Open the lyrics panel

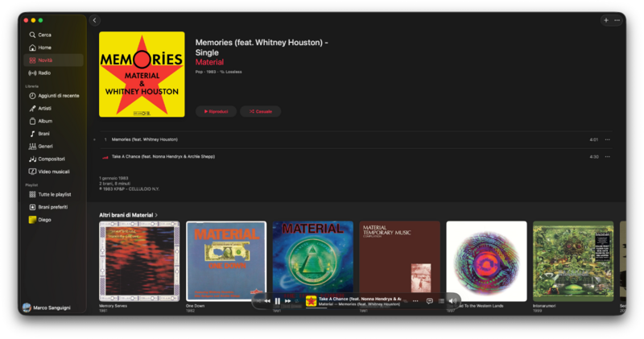430,301
